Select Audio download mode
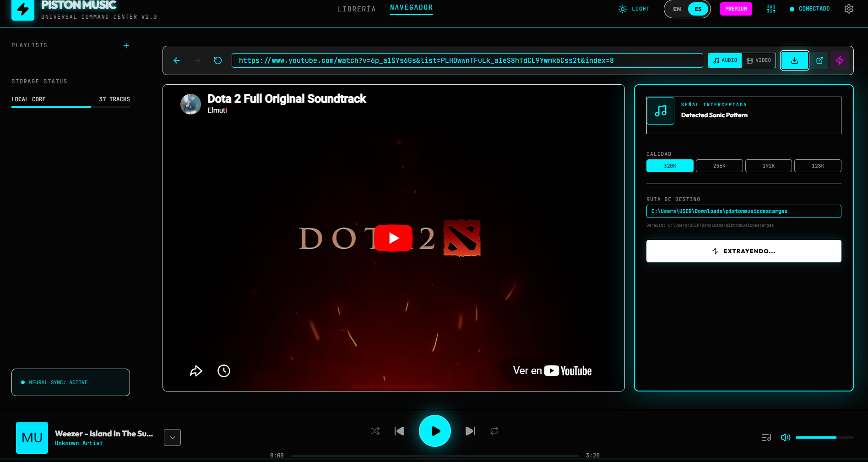This screenshot has height=462, width=868. (x=725, y=60)
